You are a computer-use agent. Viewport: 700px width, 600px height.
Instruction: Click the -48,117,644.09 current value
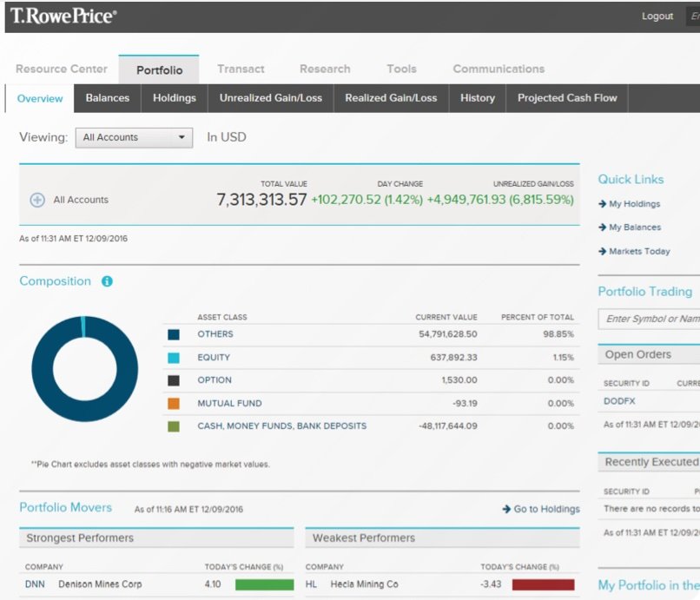pos(448,425)
